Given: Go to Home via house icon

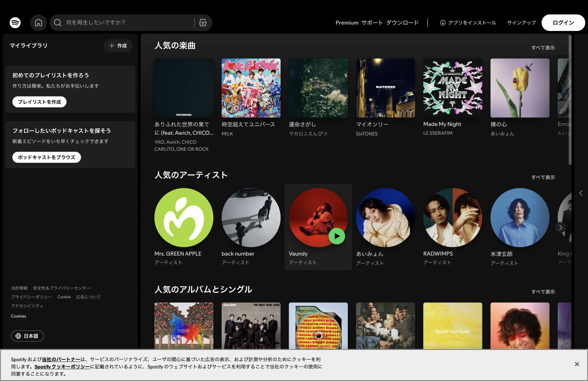Looking at the screenshot, I should click(x=38, y=23).
